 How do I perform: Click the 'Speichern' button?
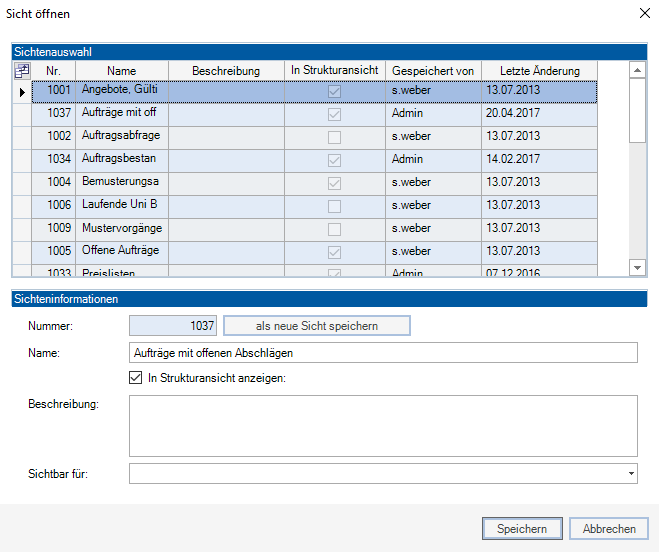click(521, 529)
